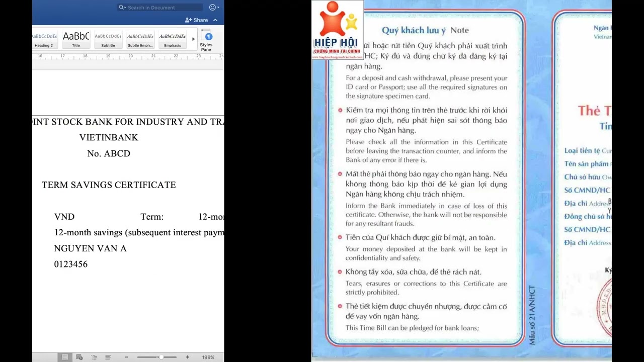Click the Share button label
Viewport: 644px width, 362px height.
click(x=201, y=20)
